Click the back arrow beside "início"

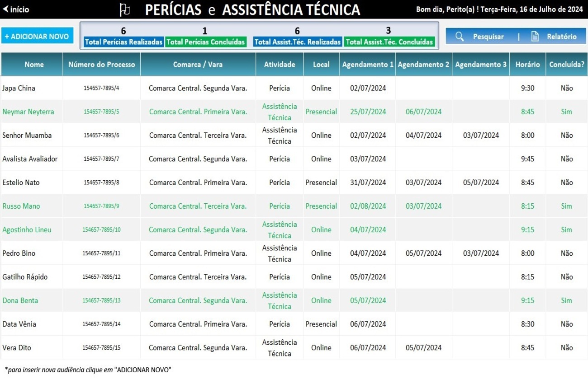tap(5, 9)
